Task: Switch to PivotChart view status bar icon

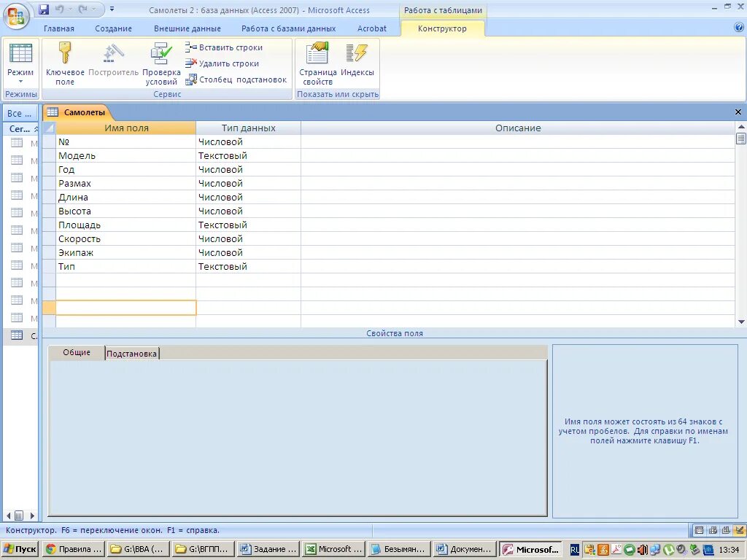Action: click(x=726, y=530)
